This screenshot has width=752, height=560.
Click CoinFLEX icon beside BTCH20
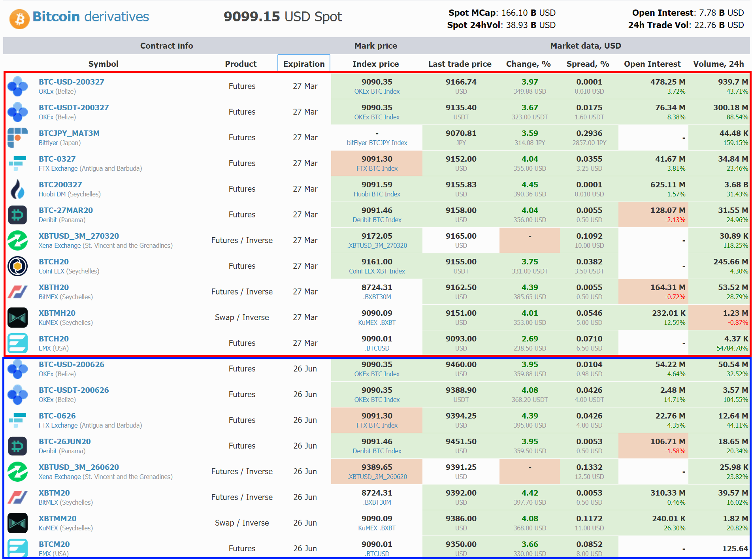(x=17, y=266)
